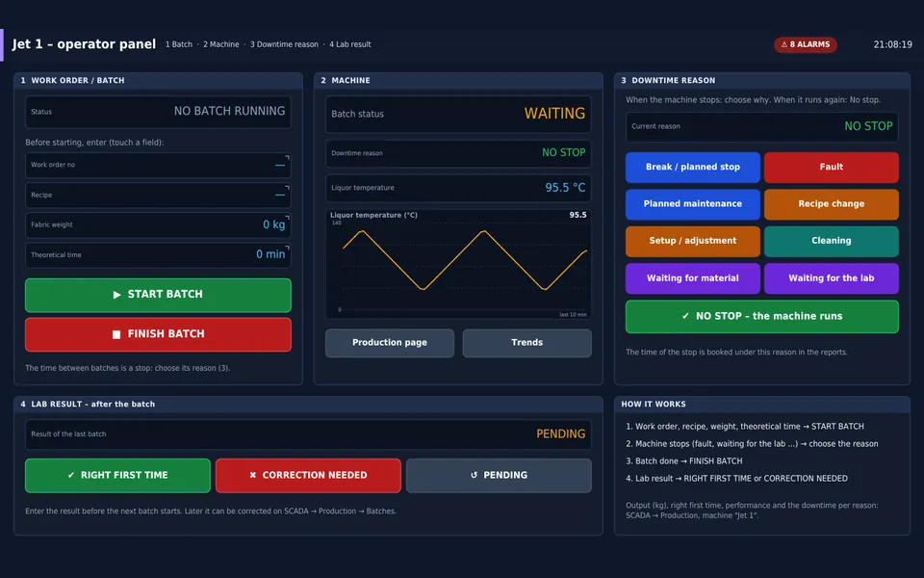Mark batch as CORRECTION NEEDED
The height and width of the screenshot is (578, 924).
[x=308, y=475]
